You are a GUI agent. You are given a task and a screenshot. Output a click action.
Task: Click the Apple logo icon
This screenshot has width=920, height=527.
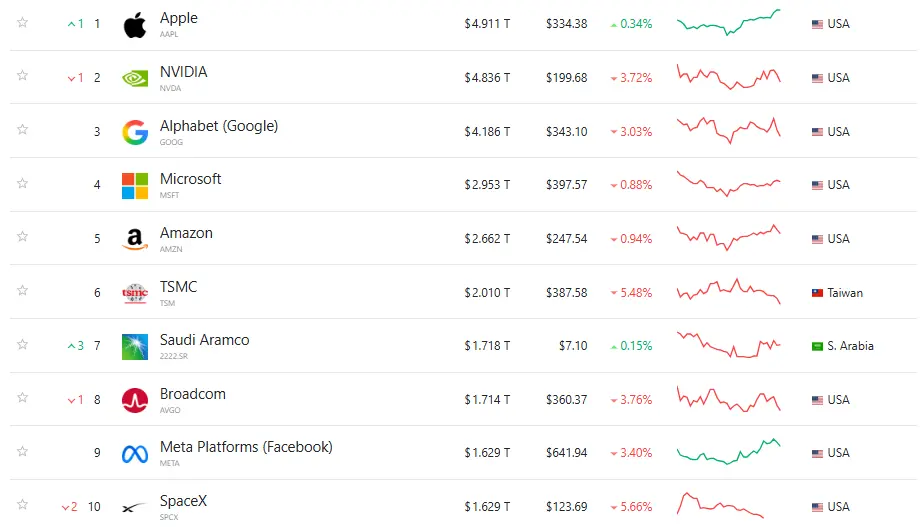[135, 25]
